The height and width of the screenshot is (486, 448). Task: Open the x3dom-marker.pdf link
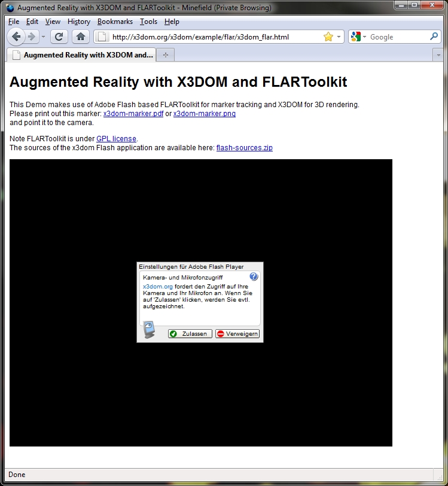pyautogui.click(x=133, y=114)
